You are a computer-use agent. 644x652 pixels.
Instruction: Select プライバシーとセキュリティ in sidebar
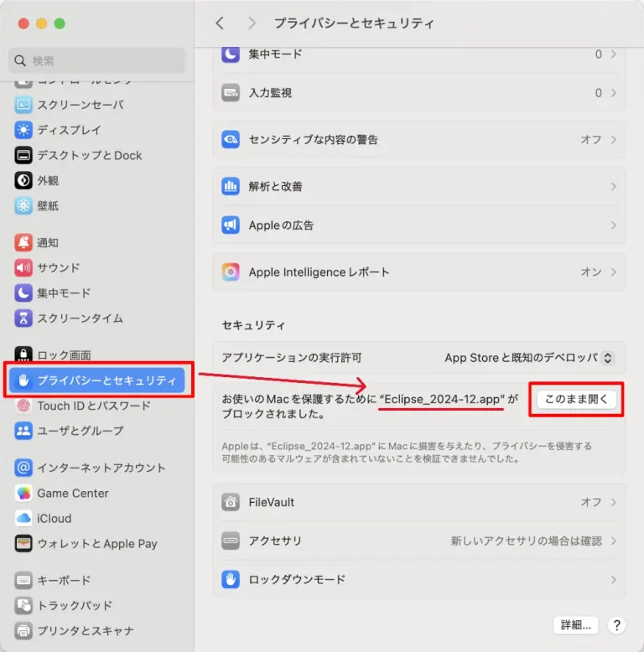click(x=97, y=380)
